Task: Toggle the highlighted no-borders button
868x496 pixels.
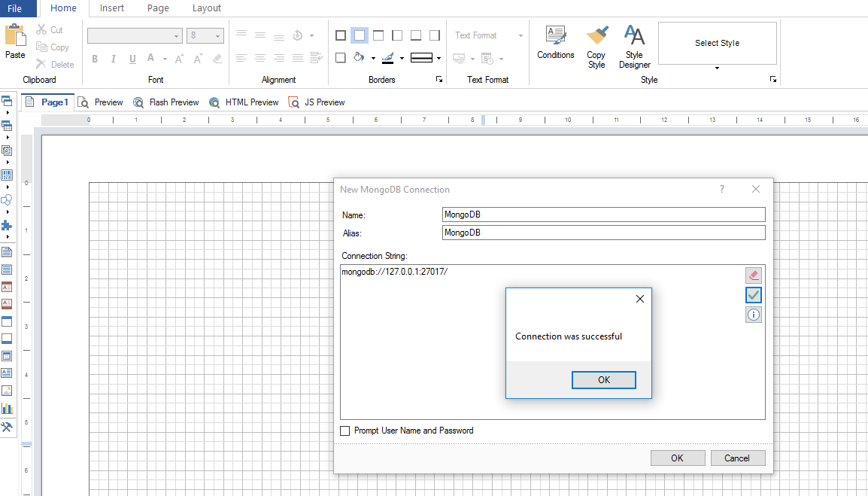Action: (x=360, y=35)
